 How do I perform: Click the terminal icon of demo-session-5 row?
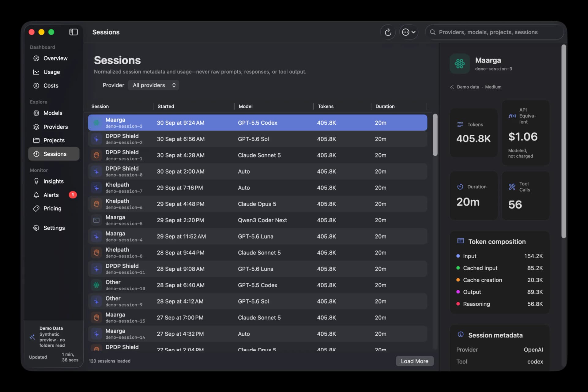pos(96,220)
